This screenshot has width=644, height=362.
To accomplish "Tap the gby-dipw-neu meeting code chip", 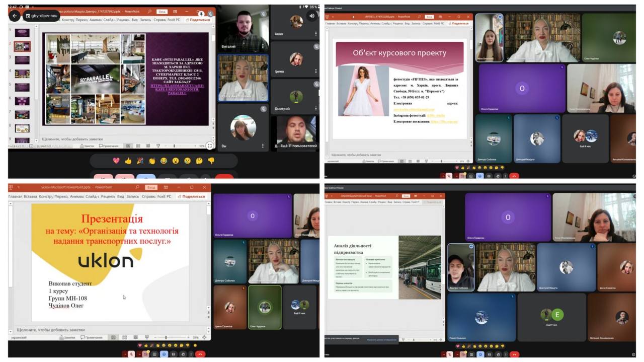I will point(41,16).
